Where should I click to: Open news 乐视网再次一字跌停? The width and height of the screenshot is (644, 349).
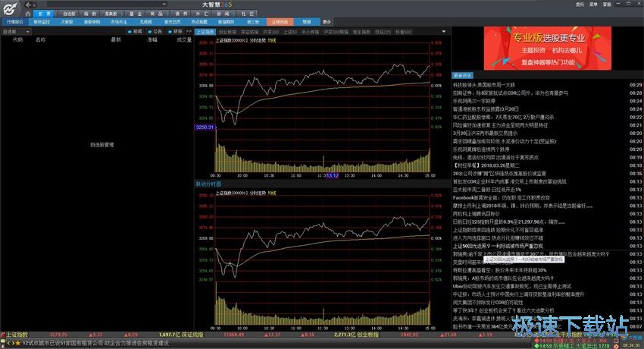[x=474, y=101]
